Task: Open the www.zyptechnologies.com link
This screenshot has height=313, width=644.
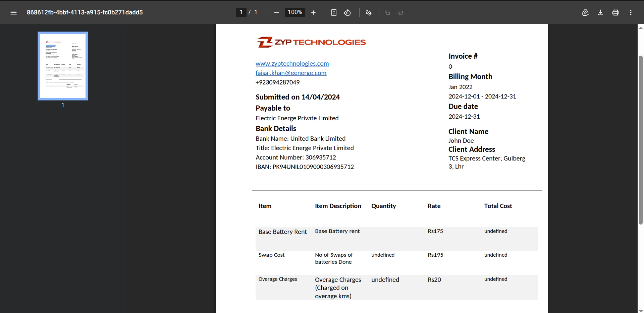Action: click(x=292, y=63)
